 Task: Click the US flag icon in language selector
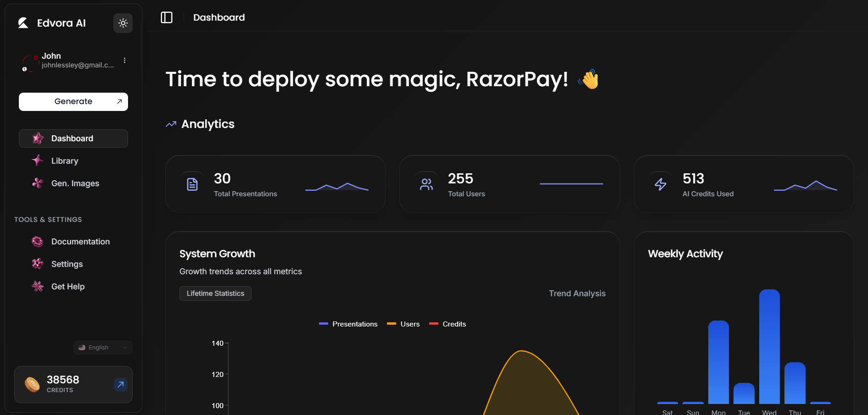(82, 348)
